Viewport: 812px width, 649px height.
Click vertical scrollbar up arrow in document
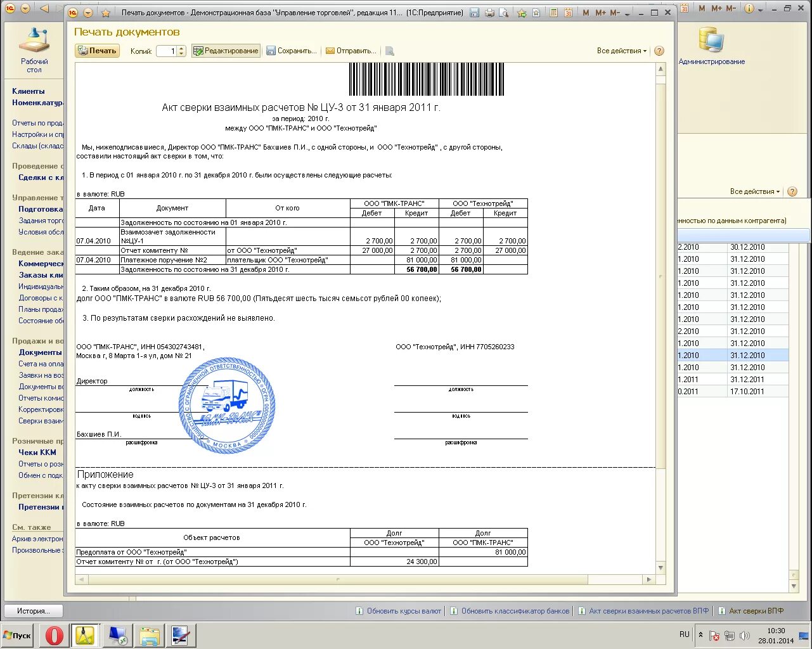[x=661, y=68]
